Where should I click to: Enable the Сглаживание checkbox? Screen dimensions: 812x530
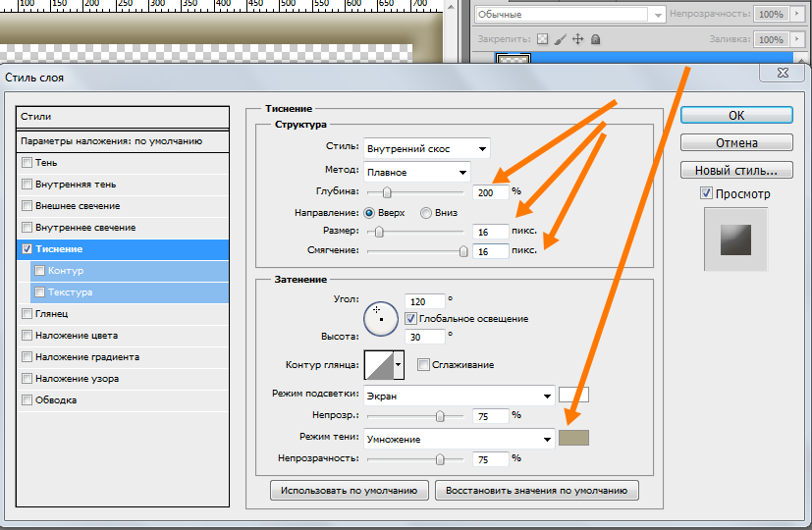click(x=423, y=365)
